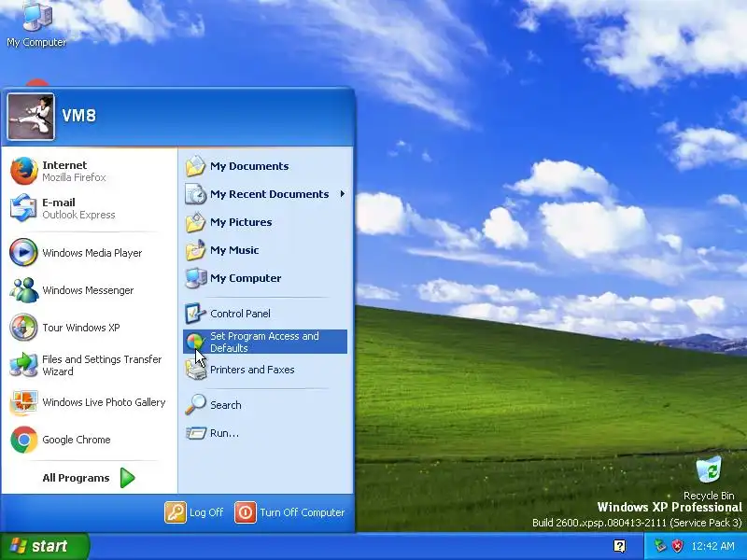The width and height of the screenshot is (747, 560).
Task: Click Files and Settings Transfer Wizard text
Action: pos(102,365)
